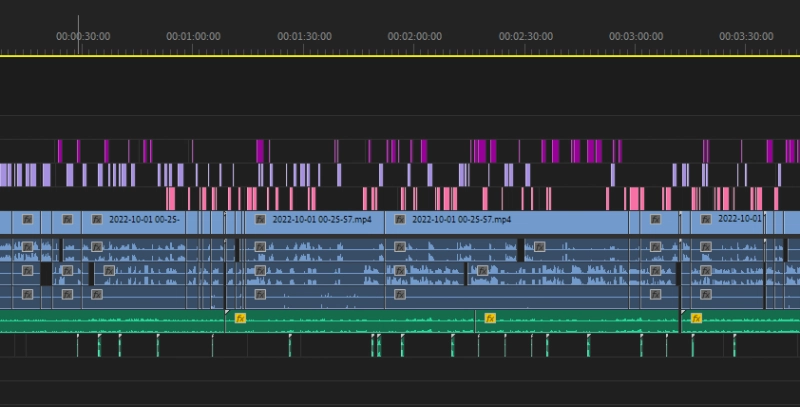The image size is (800, 407).
Task: Click the yellow render bar below the time ruler
Action: tap(400, 55)
